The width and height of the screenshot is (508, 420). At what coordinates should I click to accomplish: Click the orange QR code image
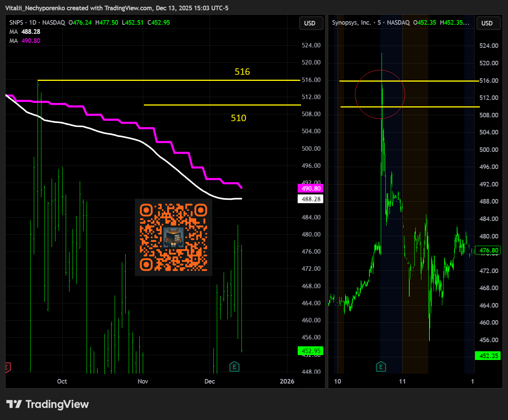174,237
